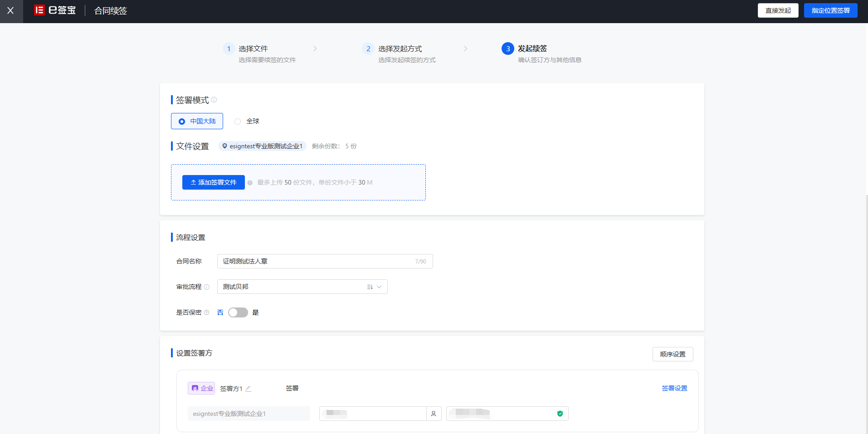Select the 全球 signing mode radio button
868x434 pixels.
(238, 121)
